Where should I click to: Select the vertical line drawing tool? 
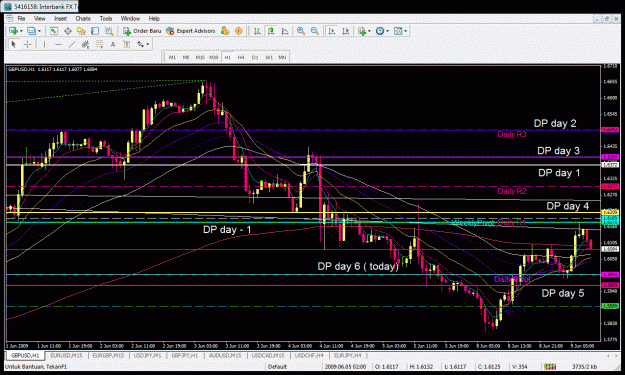click(44, 44)
